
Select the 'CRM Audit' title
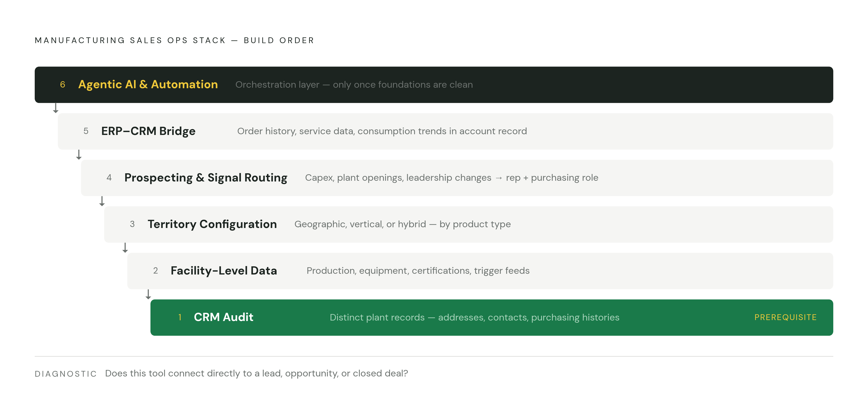pyautogui.click(x=224, y=317)
